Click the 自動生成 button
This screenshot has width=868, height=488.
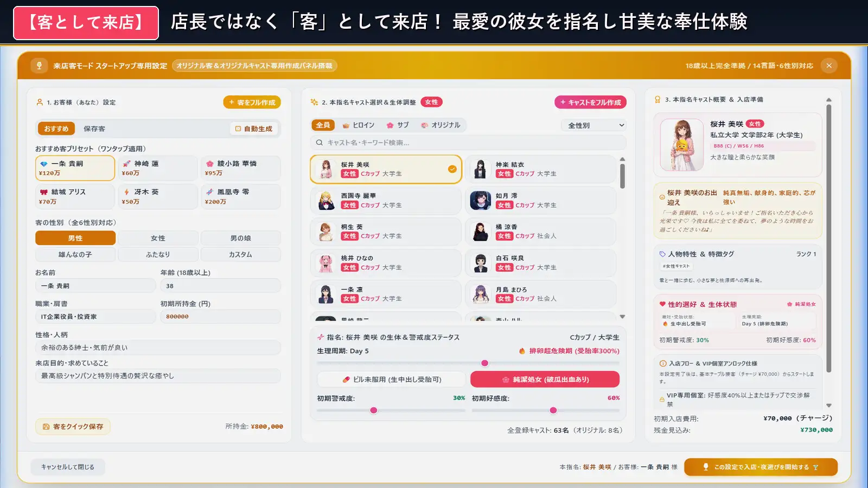click(254, 129)
